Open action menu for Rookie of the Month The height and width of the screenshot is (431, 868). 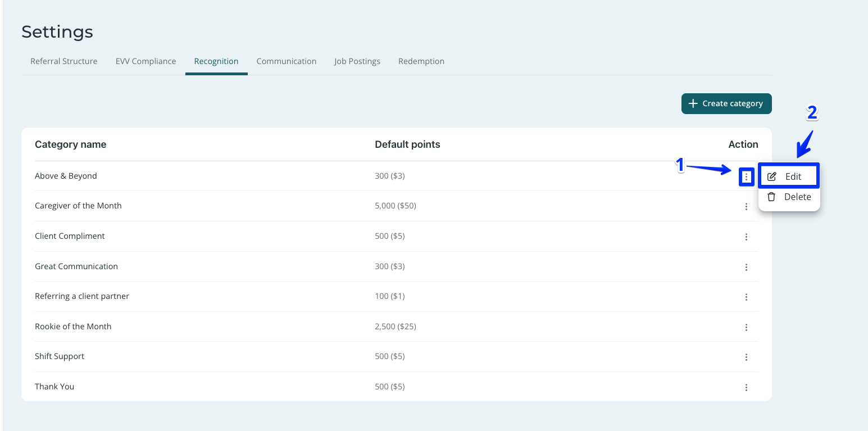pyautogui.click(x=746, y=328)
